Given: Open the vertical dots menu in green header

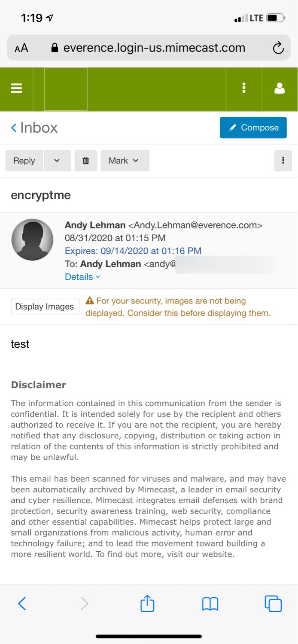Looking at the screenshot, I should (244, 88).
